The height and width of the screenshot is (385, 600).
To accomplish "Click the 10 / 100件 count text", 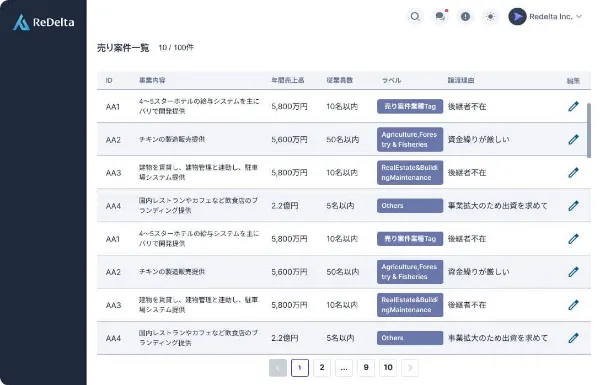I will [x=176, y=47].
